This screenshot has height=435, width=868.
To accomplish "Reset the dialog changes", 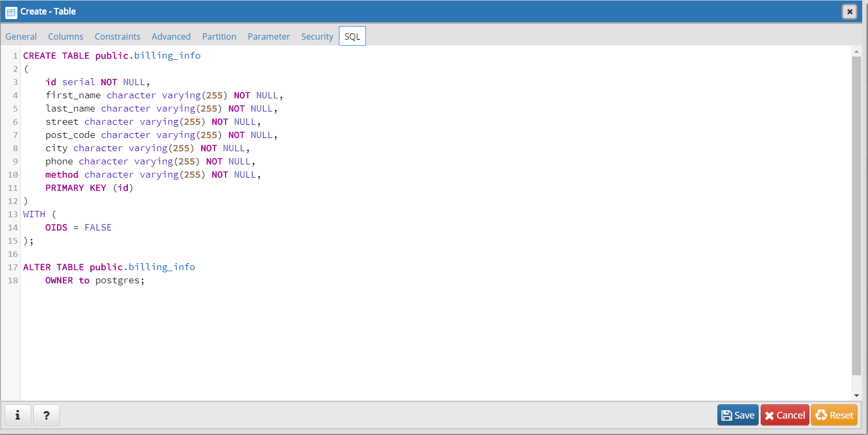I will coord(835,415).
